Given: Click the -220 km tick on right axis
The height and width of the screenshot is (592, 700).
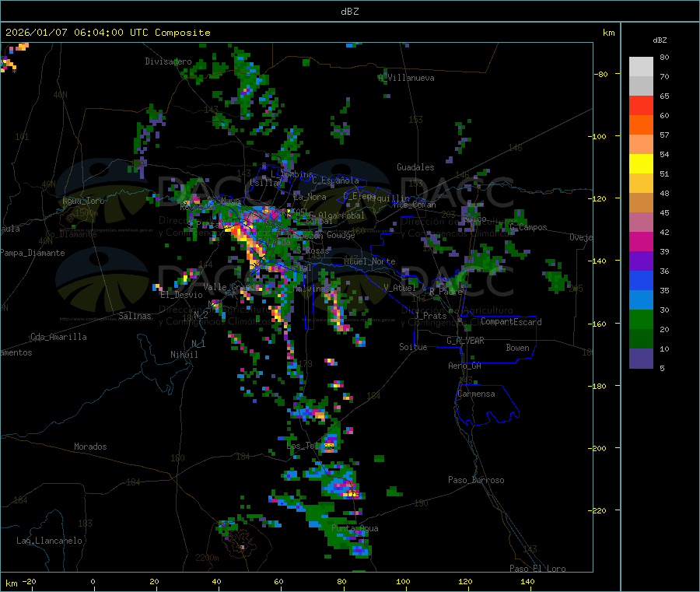Looking at the screenshot, I should (599, 511).
